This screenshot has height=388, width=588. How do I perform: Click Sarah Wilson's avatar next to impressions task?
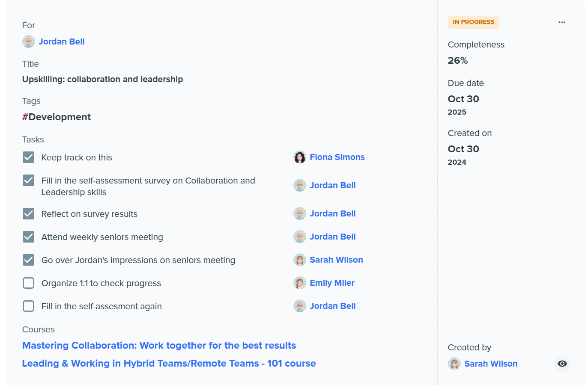point(300,260)
